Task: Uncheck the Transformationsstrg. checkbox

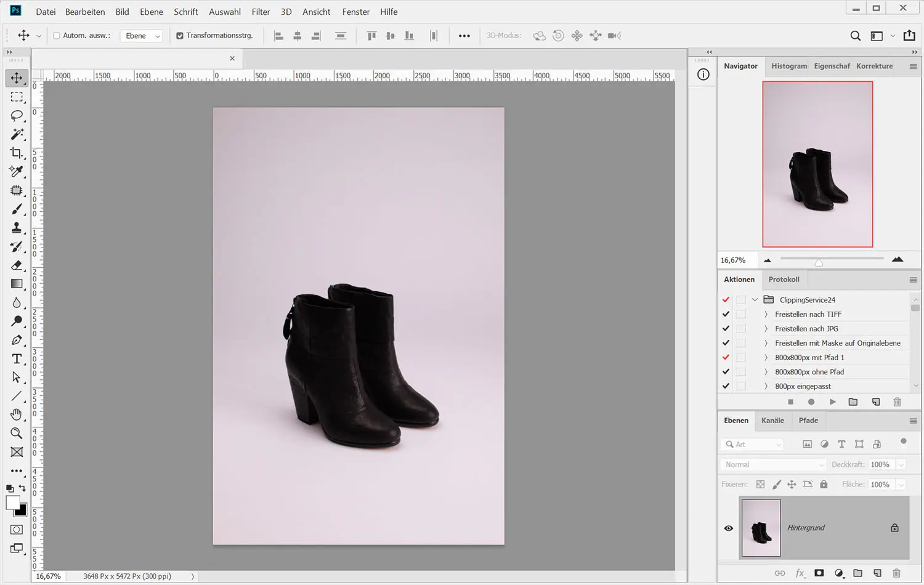Action: (180, 36)
